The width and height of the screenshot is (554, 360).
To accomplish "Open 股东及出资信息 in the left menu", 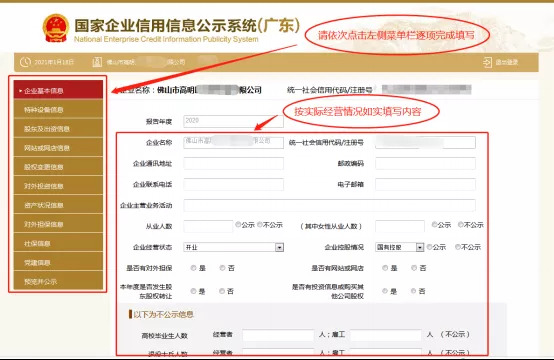I will [x=58, y=129].
